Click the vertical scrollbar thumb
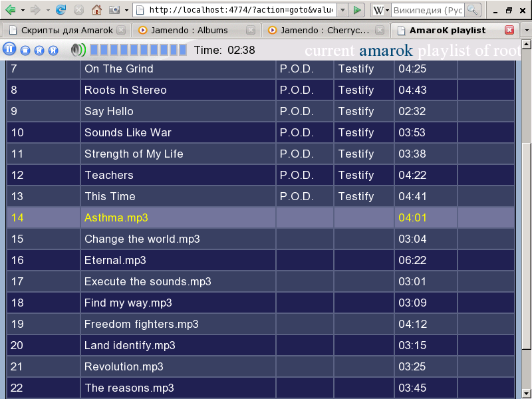This screenshot has width=532, height=399. click(x=527, y=246)
